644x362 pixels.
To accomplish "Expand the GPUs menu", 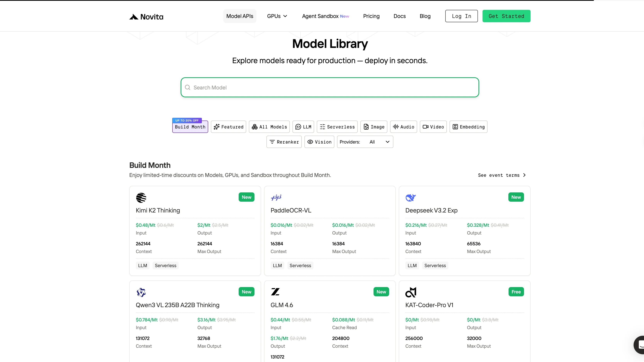I will 277,16.
